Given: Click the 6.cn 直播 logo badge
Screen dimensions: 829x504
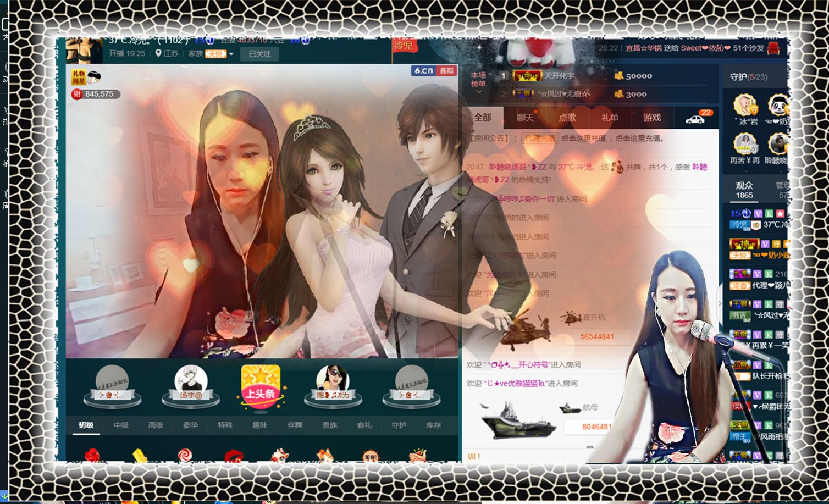Looking at the screenshot, I should tap(433, 70).
